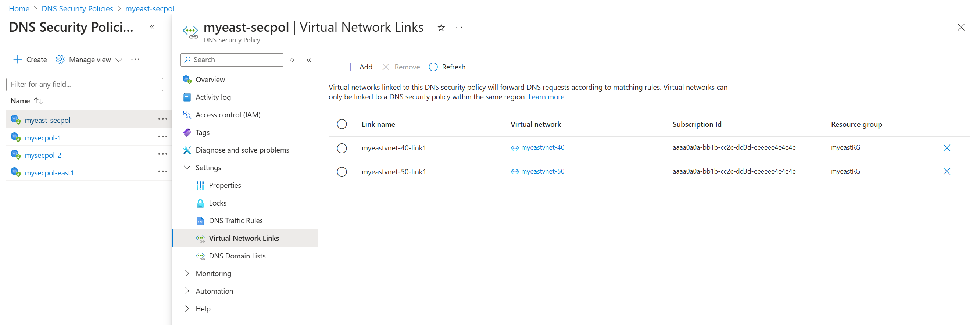
Task: Open the Manage view gear icon
Action: click(60, 59)
